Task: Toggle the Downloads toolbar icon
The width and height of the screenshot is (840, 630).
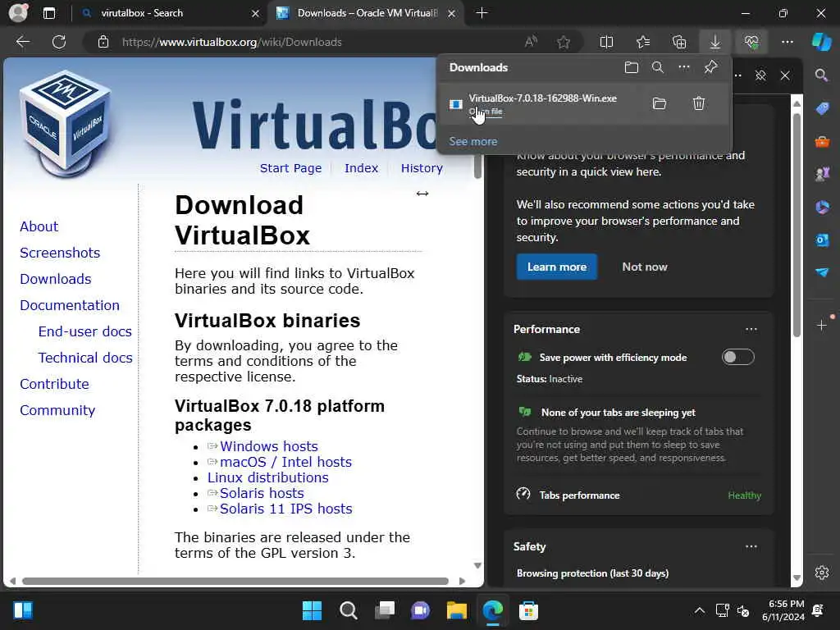Action: point(715,42)
